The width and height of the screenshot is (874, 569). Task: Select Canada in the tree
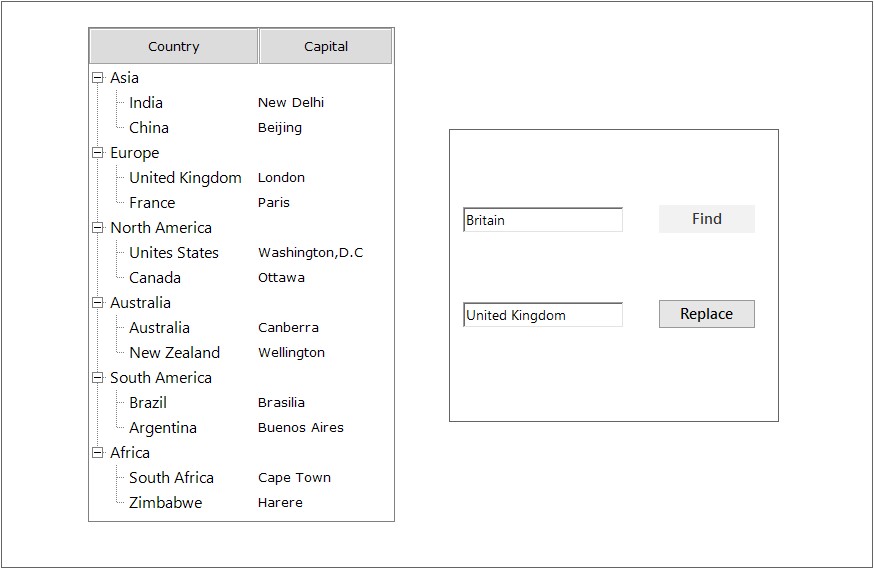[155, 278]
